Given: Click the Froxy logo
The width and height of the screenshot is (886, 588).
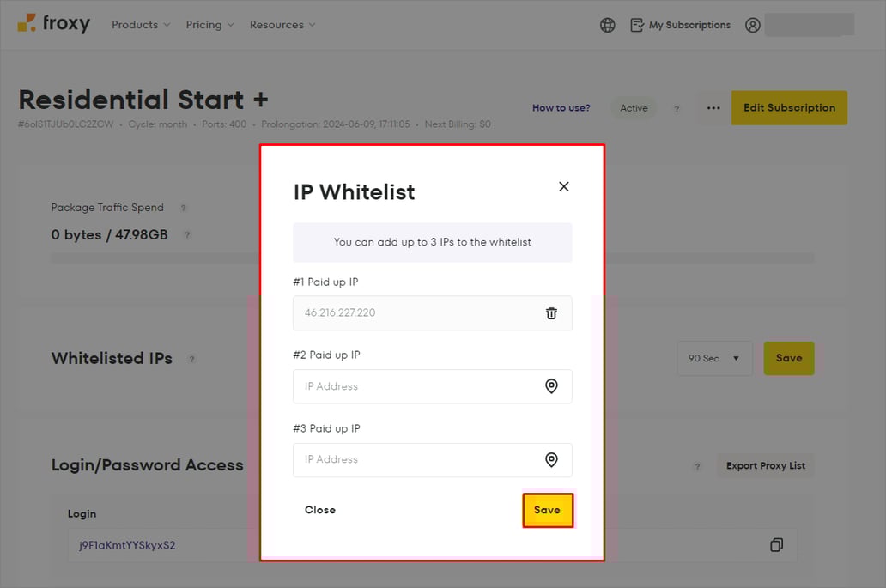Looking at the screenshot, I should coord(54,24).
